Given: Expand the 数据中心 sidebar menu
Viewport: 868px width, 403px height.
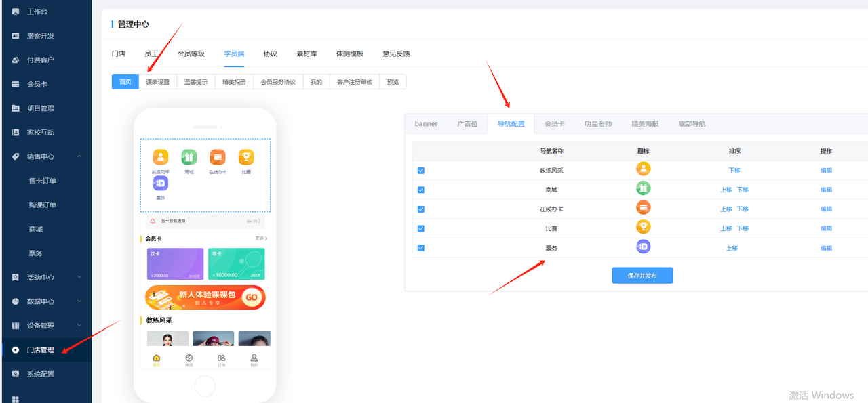Looking at the screenshot, I should tap(79, 301).
